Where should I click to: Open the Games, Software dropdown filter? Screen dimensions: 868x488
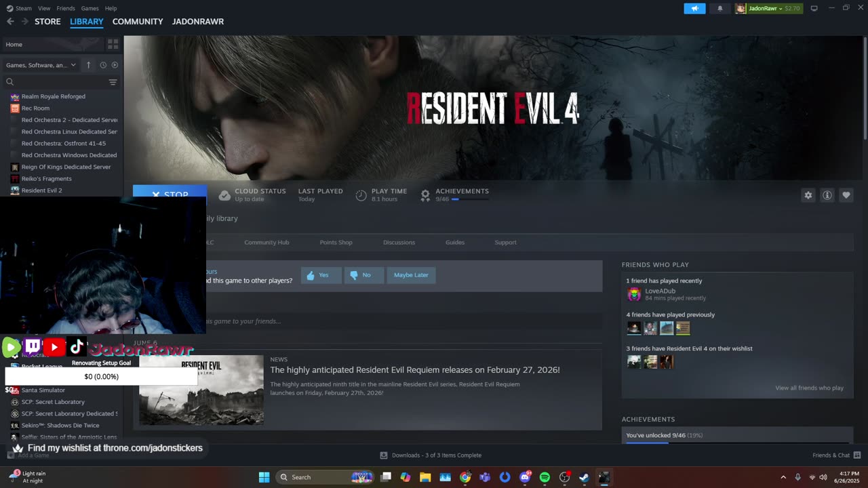41,65
